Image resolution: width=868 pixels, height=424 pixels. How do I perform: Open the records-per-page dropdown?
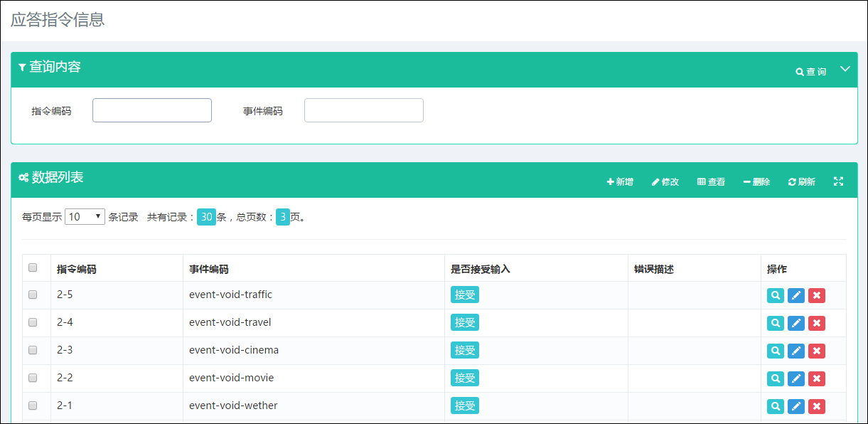coord(85,217)
